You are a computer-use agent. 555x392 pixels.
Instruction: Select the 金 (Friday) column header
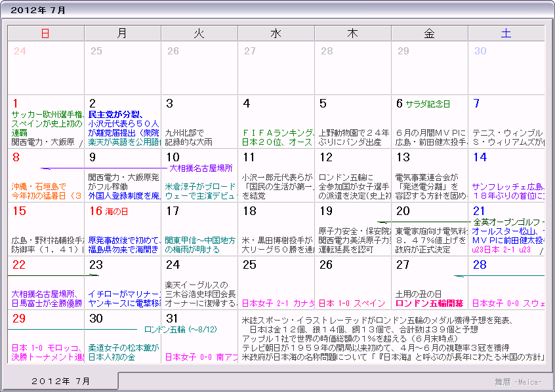(429, 33)
